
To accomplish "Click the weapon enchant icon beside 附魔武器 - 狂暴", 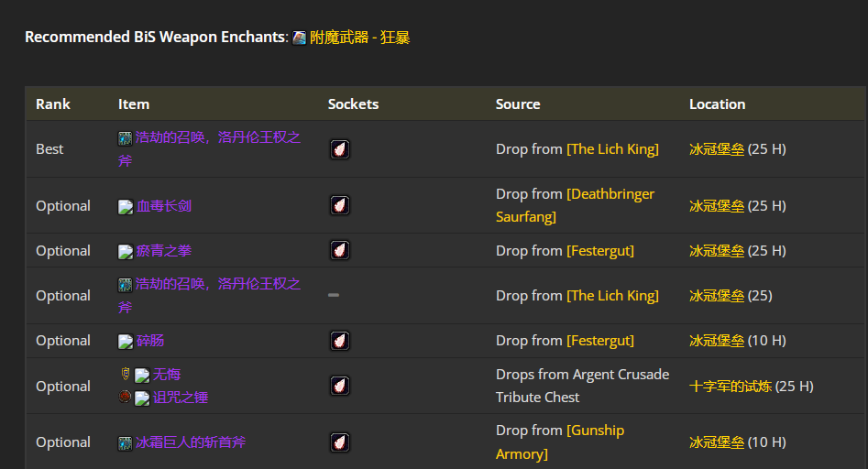I will (300, 38).
